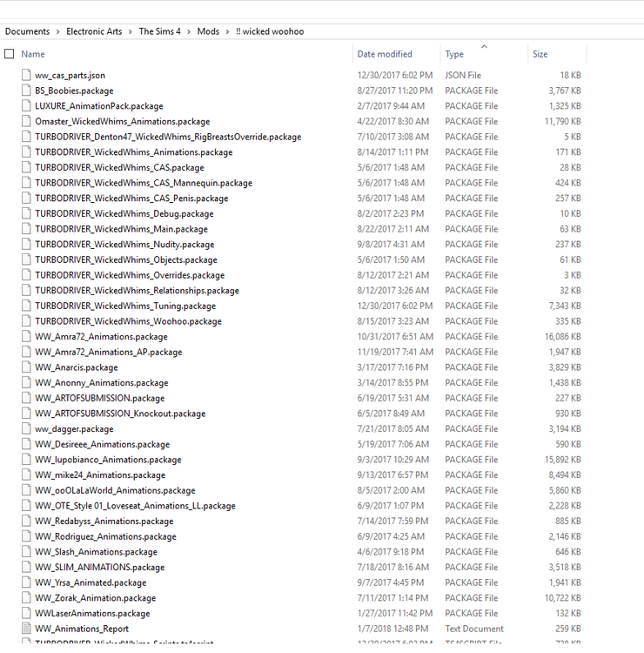This screenshot has width=644, height=653.
Task: Click the 10/31/2017 6:51 AM date cell
Action: [395, 336]
